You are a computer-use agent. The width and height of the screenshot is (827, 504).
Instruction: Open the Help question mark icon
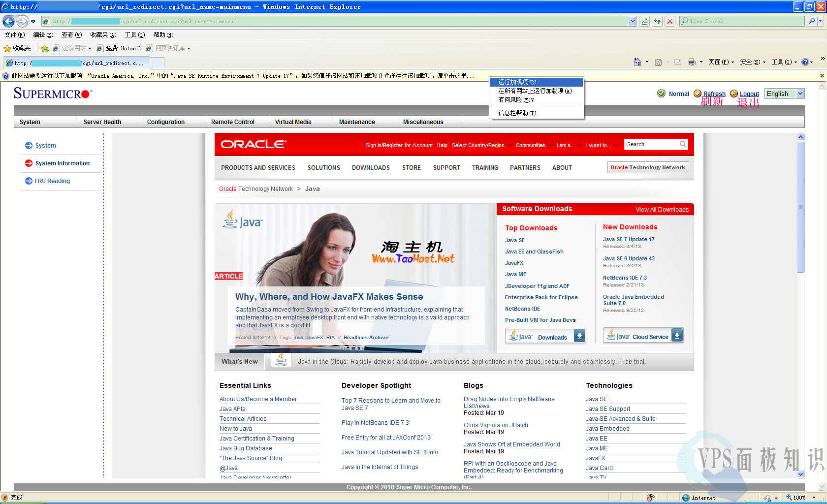[805, 62]
